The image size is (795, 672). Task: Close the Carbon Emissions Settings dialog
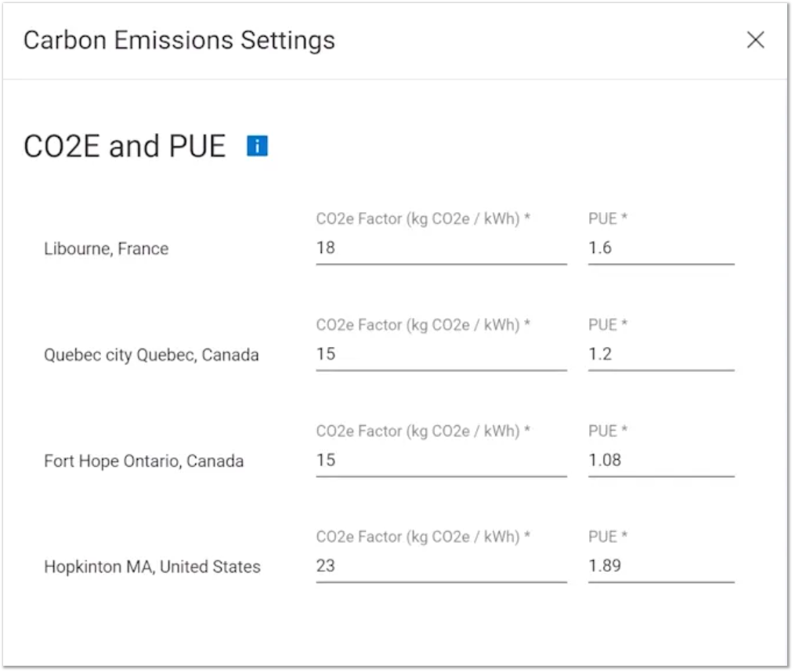point(757,40)
